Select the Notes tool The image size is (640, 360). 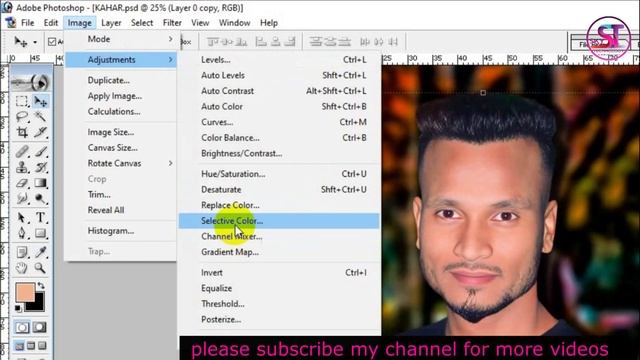point(22,252)
